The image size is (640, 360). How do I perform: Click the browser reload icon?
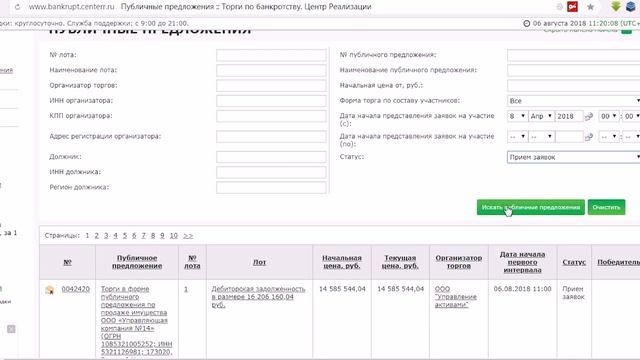pos(17,7)
